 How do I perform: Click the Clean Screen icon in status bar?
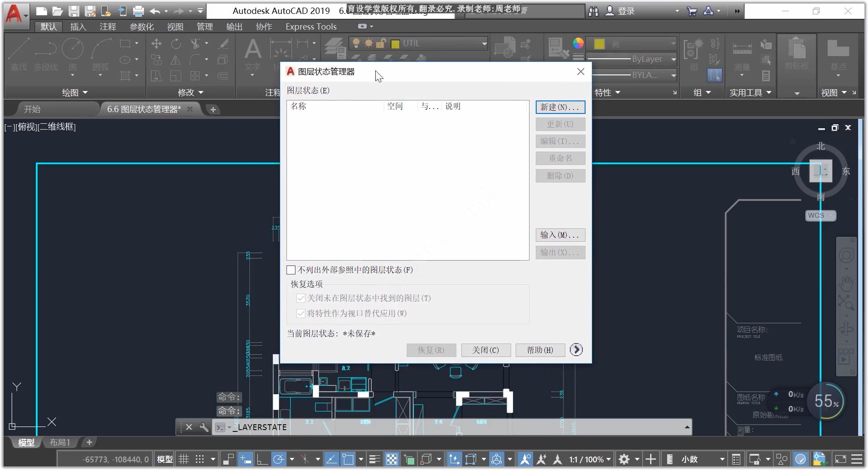841,459
